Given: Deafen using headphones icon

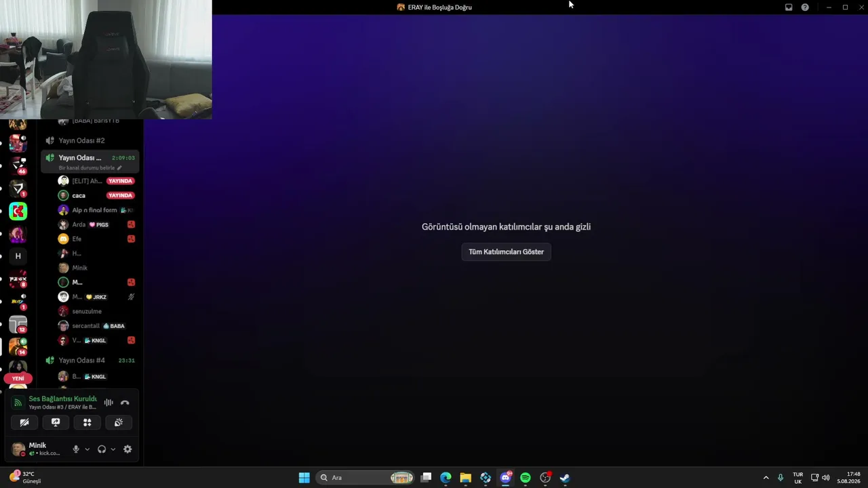Looking at the screenshot, I should click(102, 449).
